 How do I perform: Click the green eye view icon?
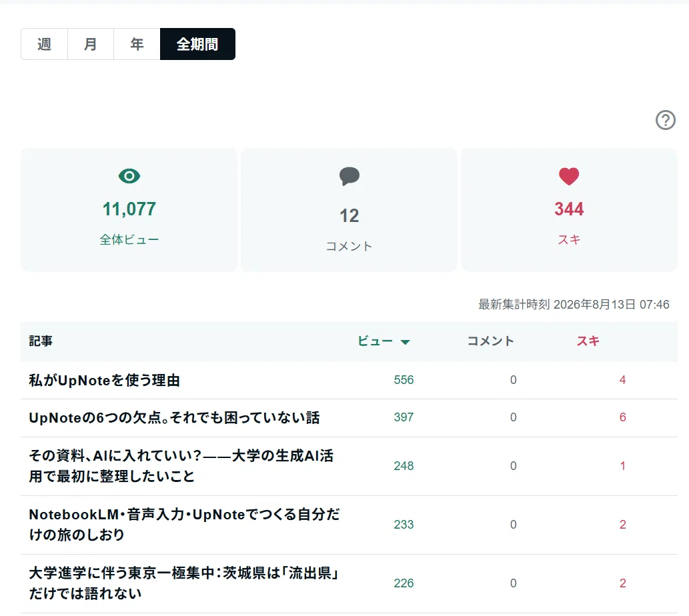tap(129, 176)
